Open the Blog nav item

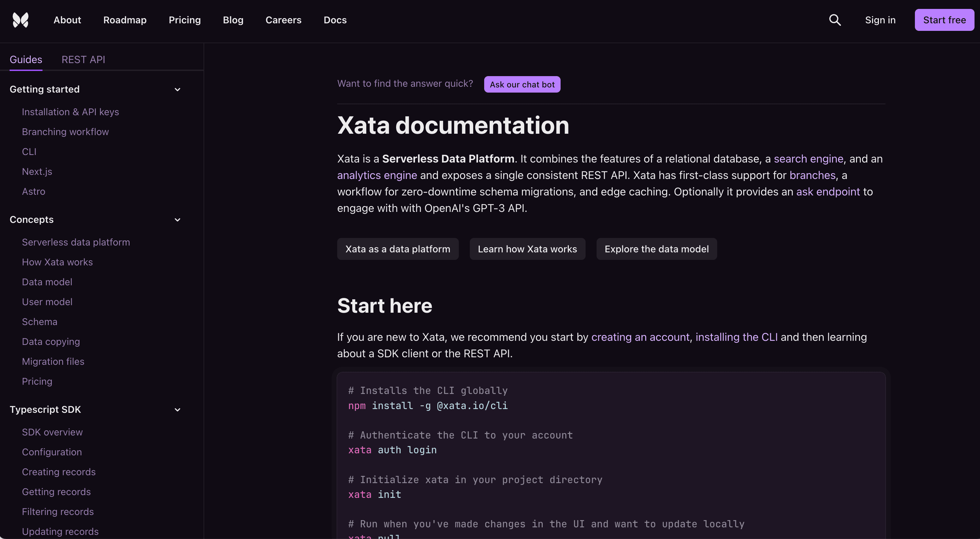[233, 20]
